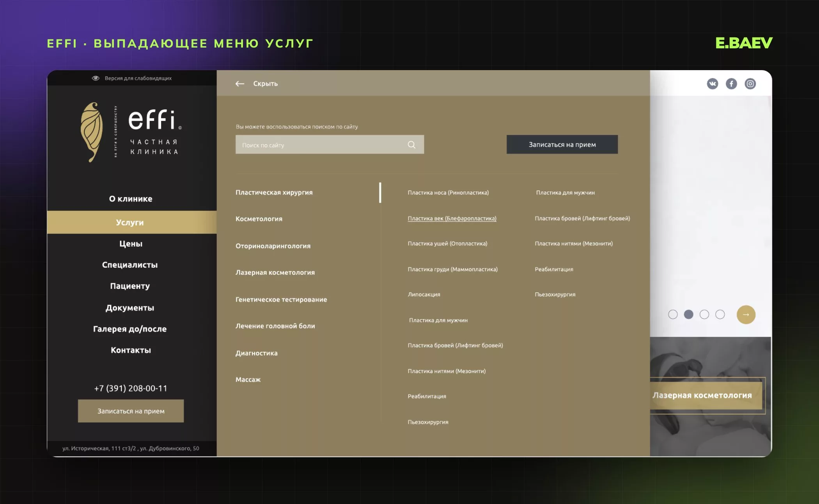Open the Цены menu item
Screen dimensions: 819x504
[x=131, y=244]
